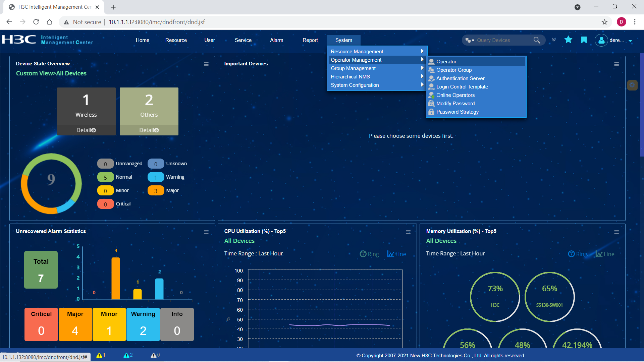Click the Modify Password icon
This screenshot has width=644, height=362.
click(x=431, y=104)
